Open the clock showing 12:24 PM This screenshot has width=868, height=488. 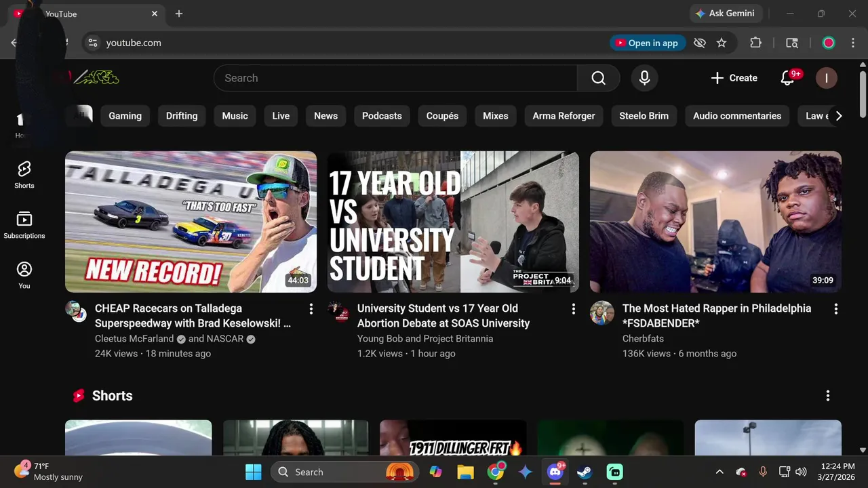[x=837, y=472]
